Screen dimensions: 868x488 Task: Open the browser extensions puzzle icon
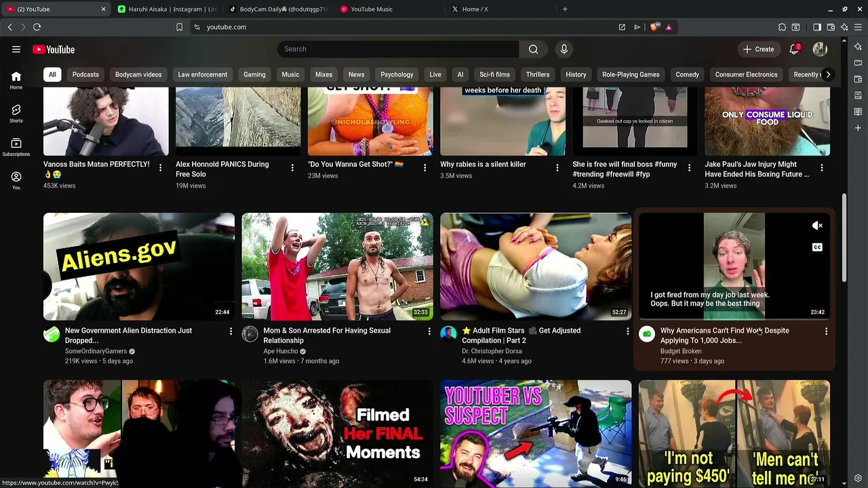click(782, 27)
